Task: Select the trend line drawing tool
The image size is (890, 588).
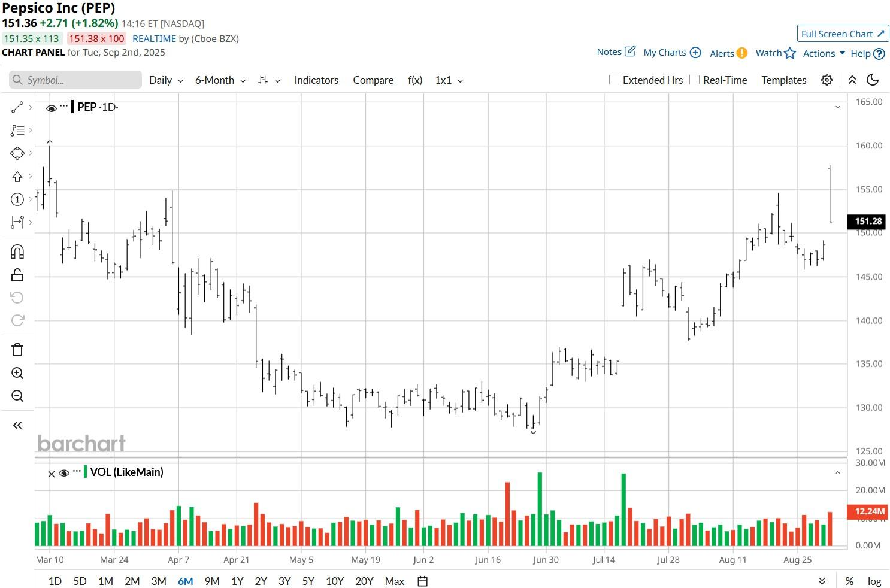Action: (x=17, y=107)
